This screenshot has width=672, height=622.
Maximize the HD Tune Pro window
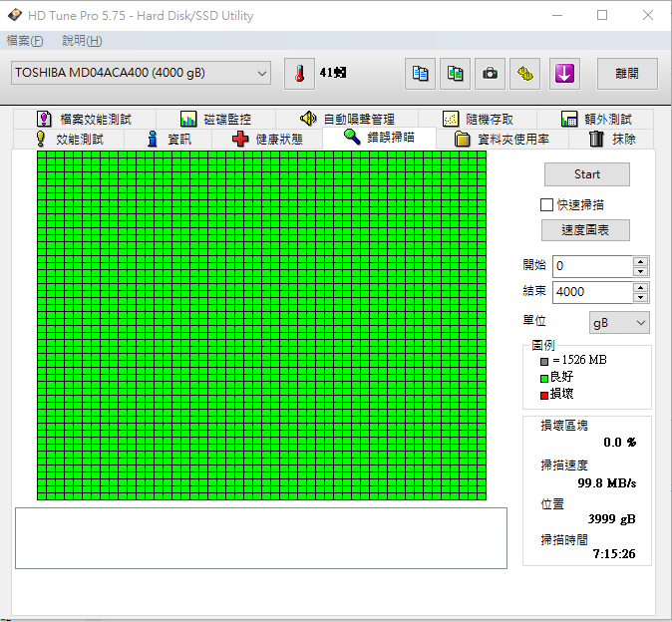[602, 15]
